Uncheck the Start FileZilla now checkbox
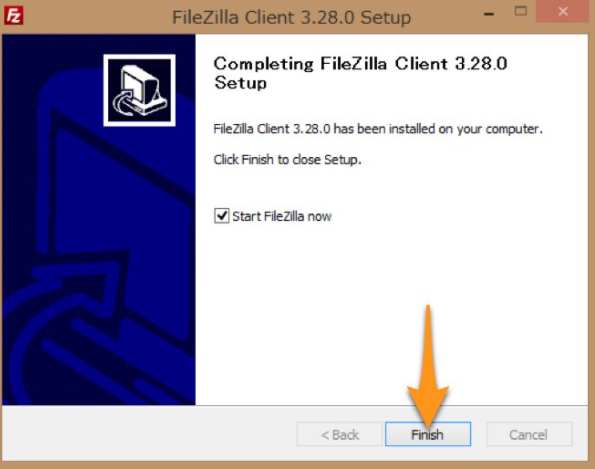 [222, 216]
